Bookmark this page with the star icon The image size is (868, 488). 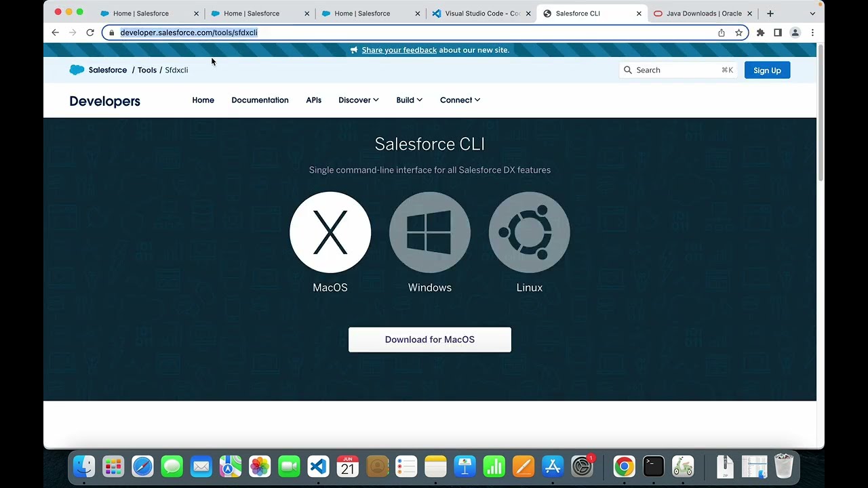click(738, 33)
